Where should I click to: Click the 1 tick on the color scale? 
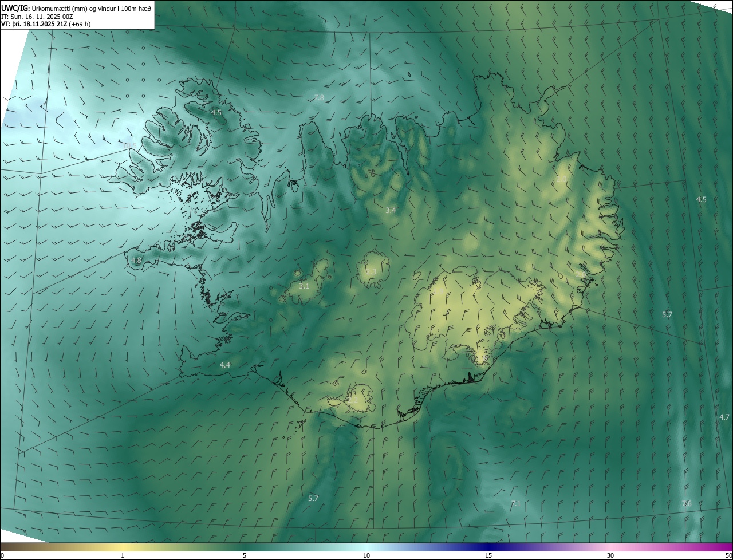click(123, 555)
